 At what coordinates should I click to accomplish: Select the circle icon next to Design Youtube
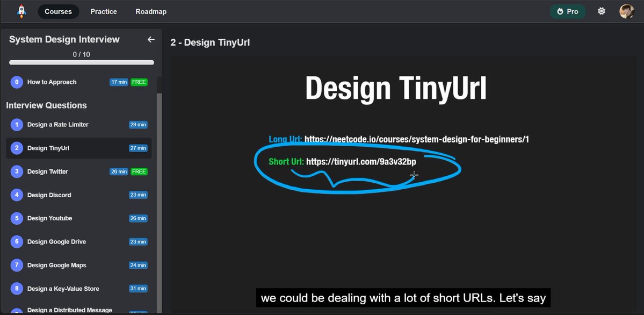(x=16, y=218)
